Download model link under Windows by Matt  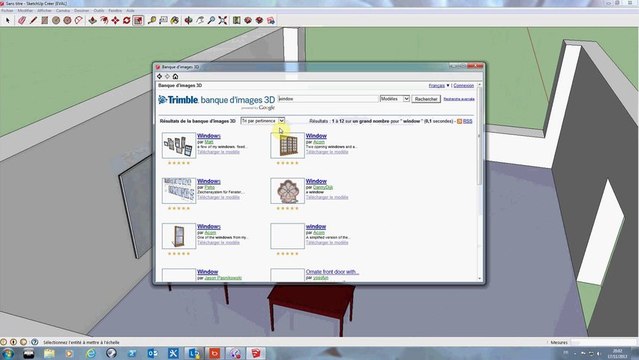click(x=218, y=152)
